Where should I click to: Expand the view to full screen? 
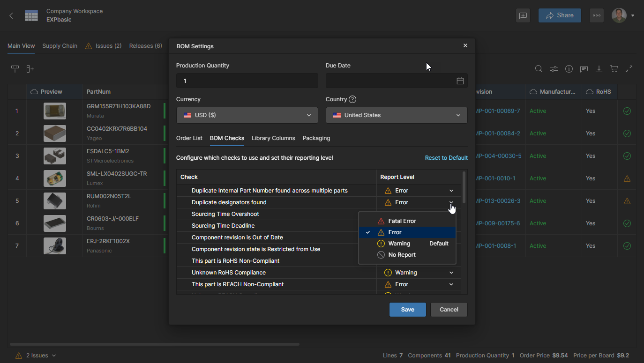629,69
